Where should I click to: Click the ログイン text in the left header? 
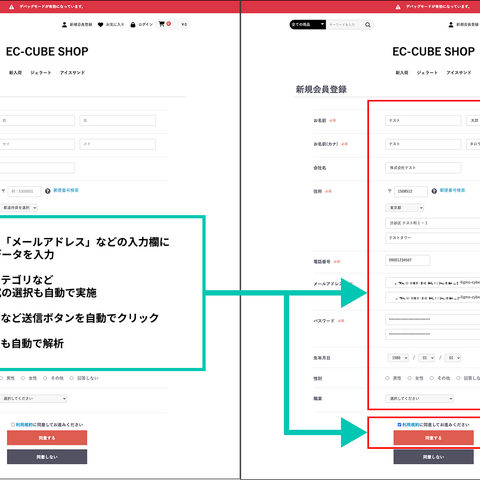146,25
